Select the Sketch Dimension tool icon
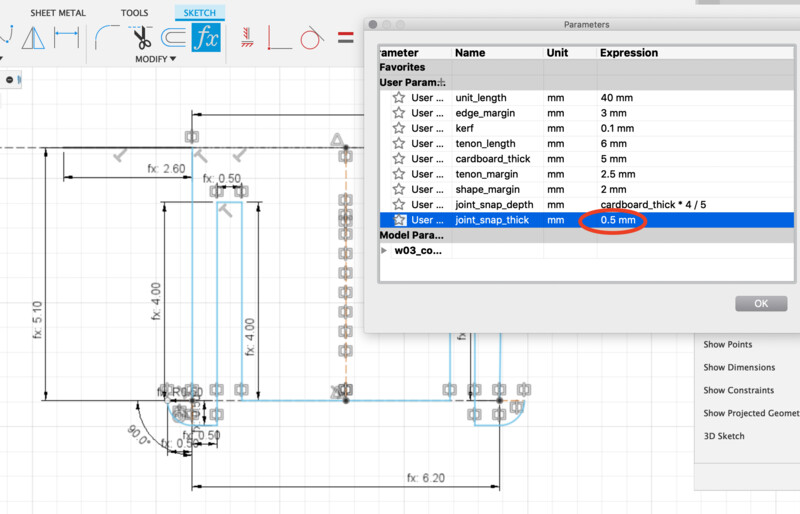The image size is (800, 514). point(67,38)
